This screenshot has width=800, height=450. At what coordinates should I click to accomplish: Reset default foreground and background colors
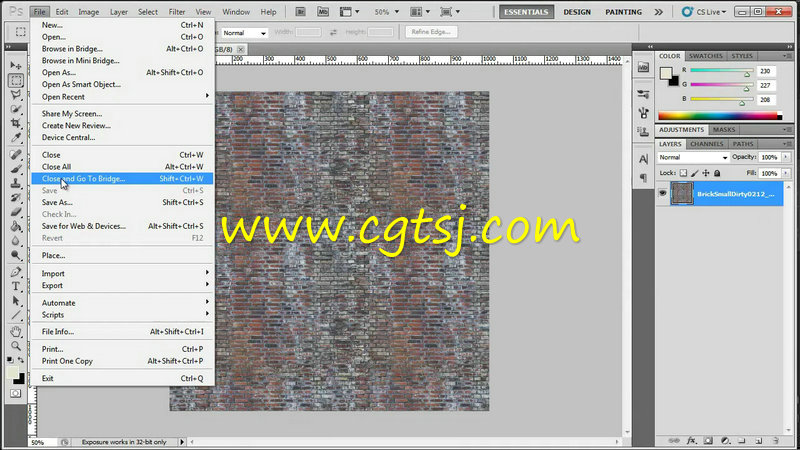tap(10, 360)
